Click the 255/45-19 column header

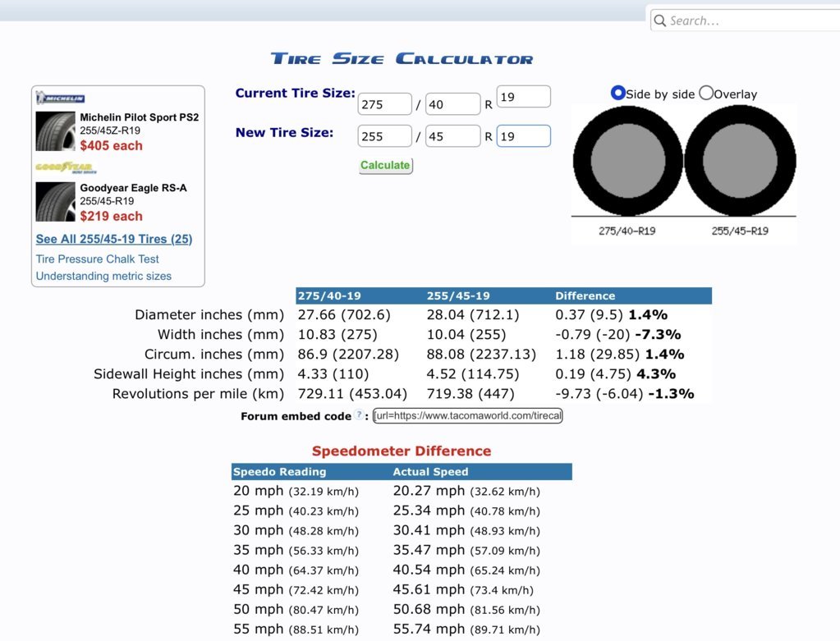click(x=458, y=295)
